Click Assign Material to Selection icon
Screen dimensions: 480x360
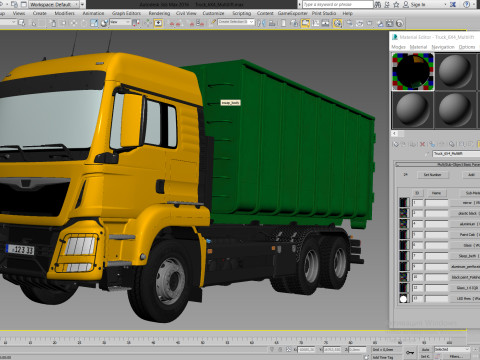coord(413,144)
